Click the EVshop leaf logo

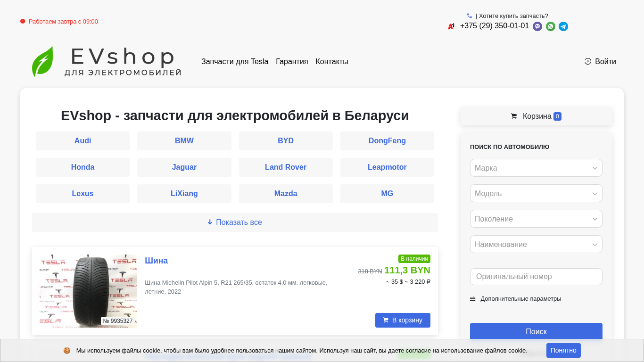[x=42, y=62]
